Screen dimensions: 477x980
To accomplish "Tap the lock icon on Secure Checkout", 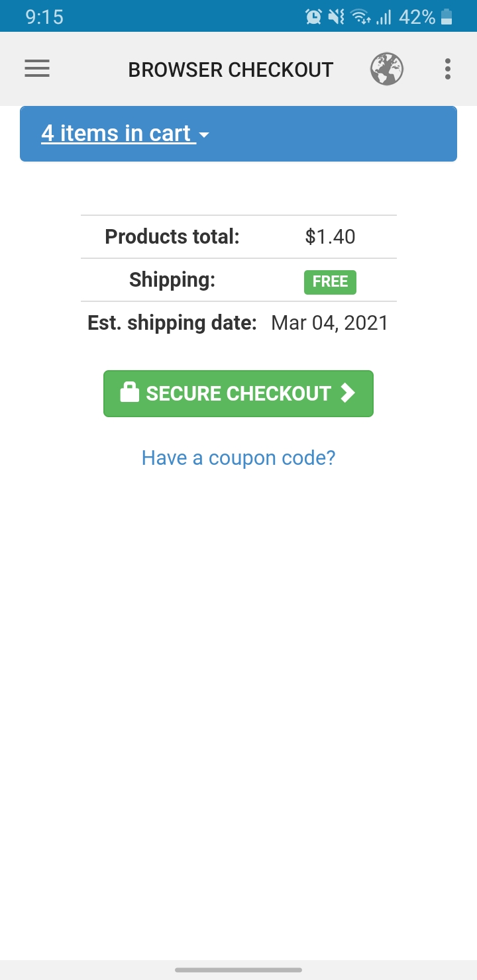I will tap(129, 392).
